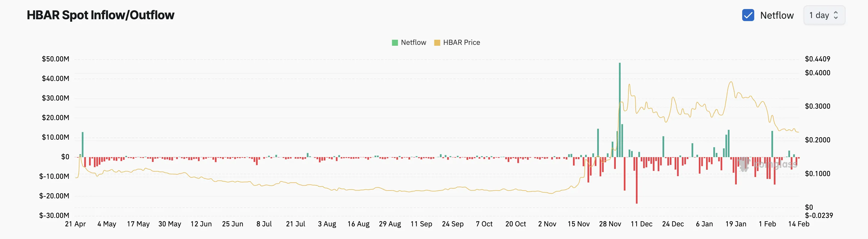Screen dimensions: 868x239
Task: Toggle the yellow HBAR Price legend swatch
Action: tap(437, 42)
